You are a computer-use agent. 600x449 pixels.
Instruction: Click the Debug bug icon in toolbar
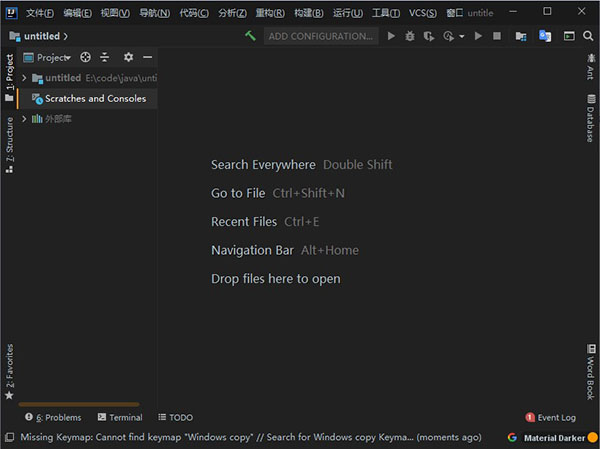pyautogui.click(x=409, y=36)
